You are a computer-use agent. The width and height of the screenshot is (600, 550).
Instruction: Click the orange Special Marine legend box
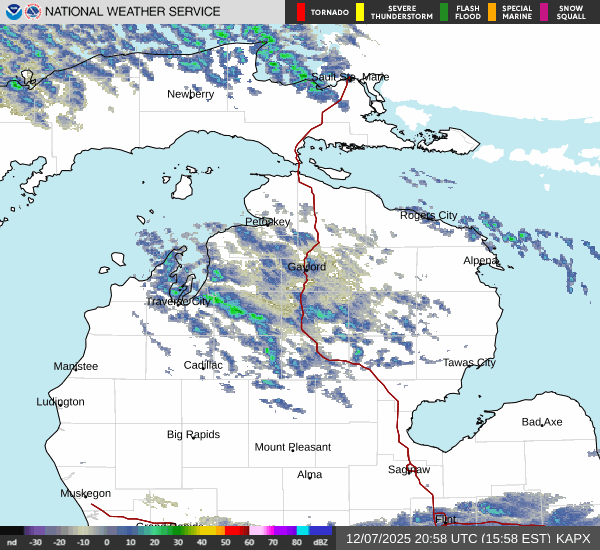coord(493,12)
